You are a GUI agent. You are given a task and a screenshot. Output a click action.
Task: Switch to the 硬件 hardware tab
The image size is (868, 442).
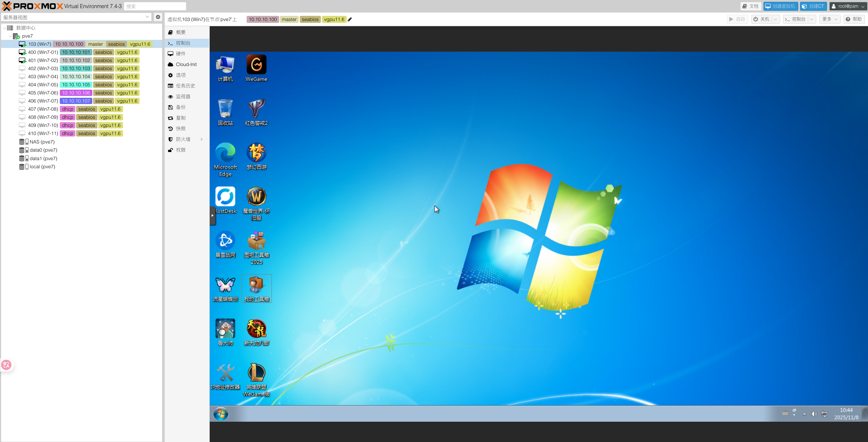181,53
